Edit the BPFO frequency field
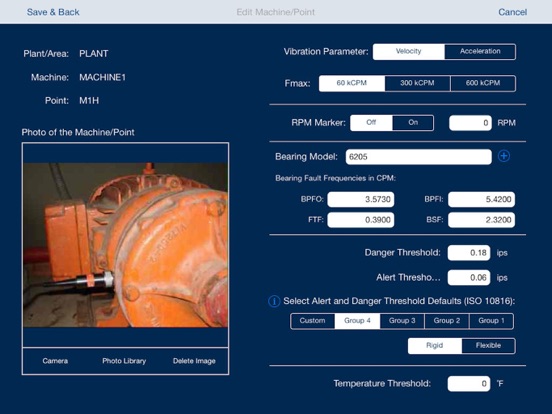The image size is (552, 414). point(361,199)
